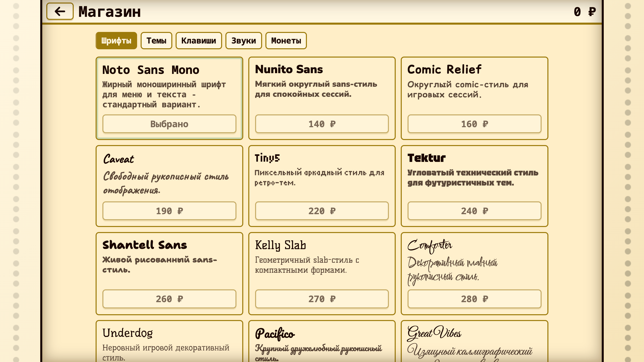Screen dimensions: 644x362
Task: Select the Kelly Slab font title
Action: click(280, 245)
